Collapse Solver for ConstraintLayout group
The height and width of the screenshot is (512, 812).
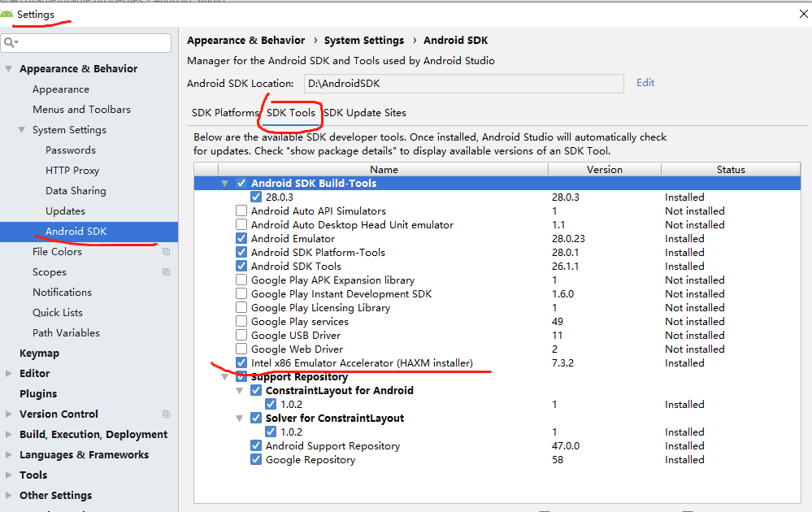pos(239,419)
